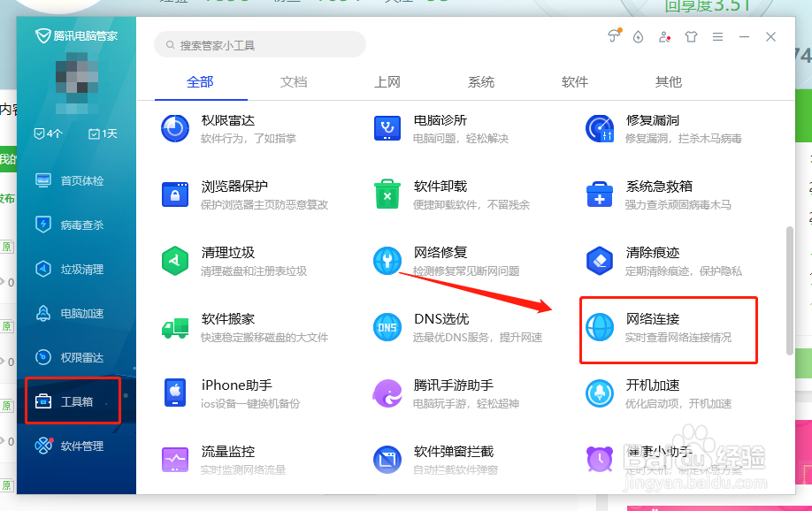Switch to the 上网 tab
Image resolution: width=812 pixels, height=511 pixels.
(387, 82)
